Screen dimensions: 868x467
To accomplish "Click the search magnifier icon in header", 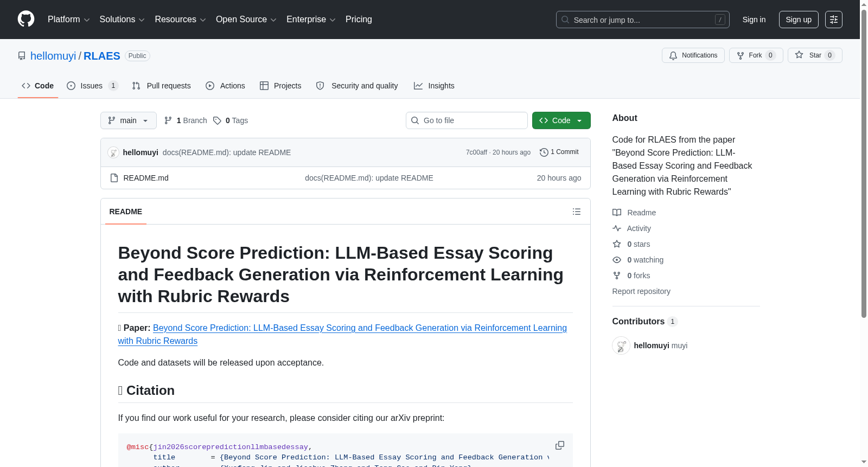I will click(x=565, y=20).
